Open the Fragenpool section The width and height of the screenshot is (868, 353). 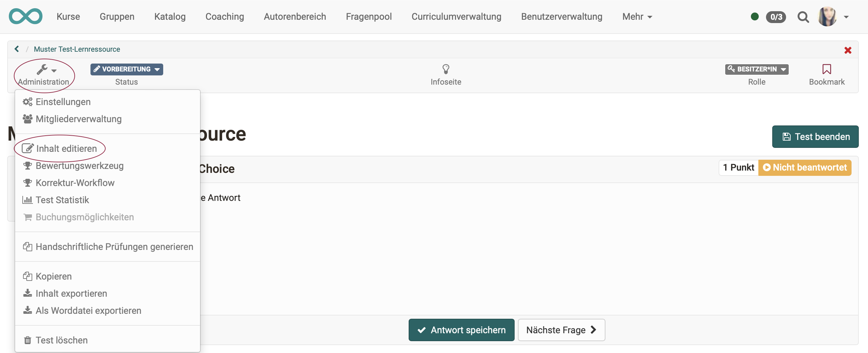click(x=369, y=16)
